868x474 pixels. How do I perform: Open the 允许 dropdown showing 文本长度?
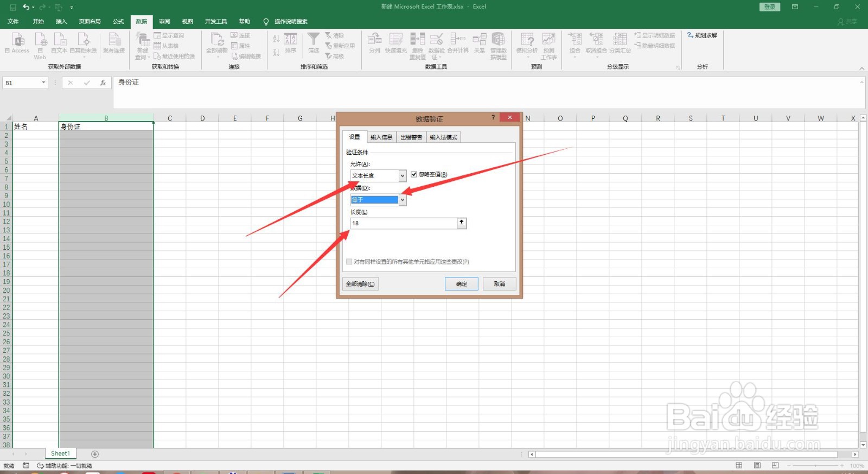[403, 175]
